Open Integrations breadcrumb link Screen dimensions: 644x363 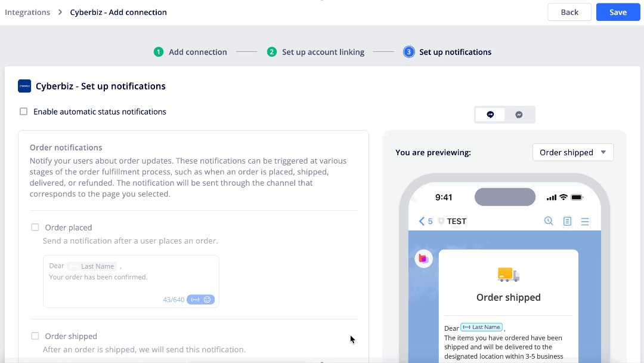[27, 13]
